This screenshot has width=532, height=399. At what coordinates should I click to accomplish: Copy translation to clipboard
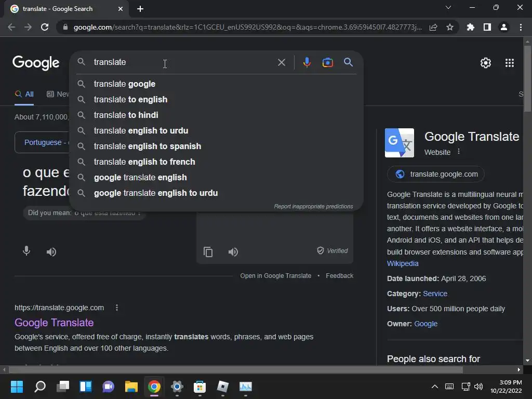click(x=208, y=252)
